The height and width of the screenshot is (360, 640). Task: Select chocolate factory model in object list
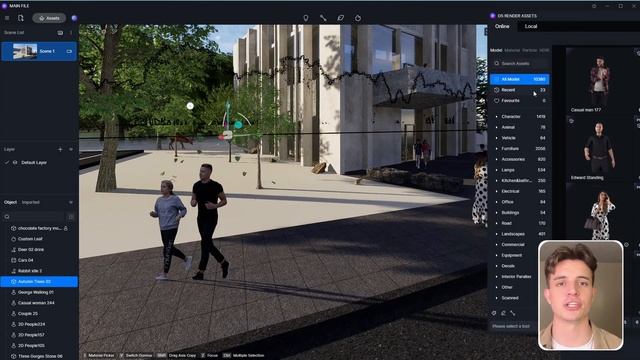tap(39, 228)
